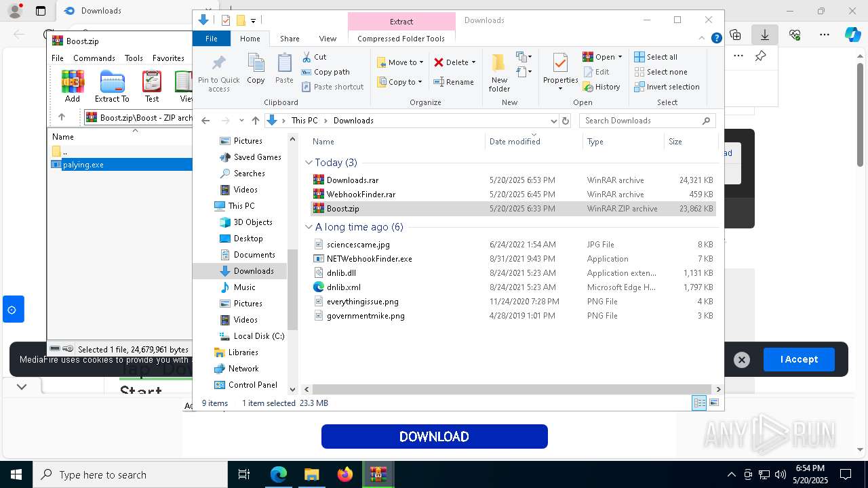
Task: Open Copy to dropdown
Action: pos(400,82)
